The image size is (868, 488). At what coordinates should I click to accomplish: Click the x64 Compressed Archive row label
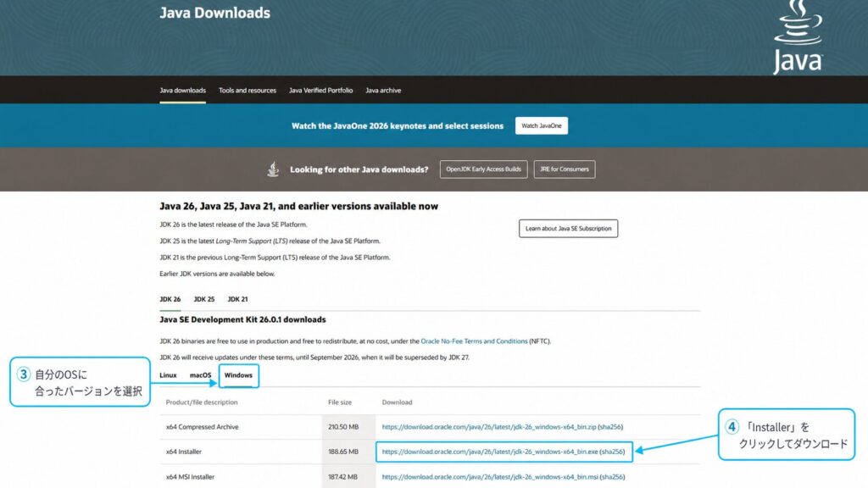[202, 427]
